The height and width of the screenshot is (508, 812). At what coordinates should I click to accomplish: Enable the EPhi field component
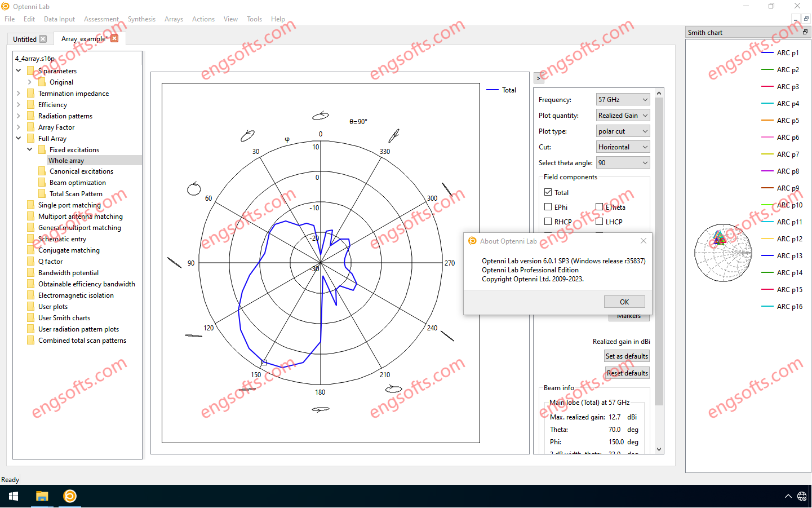point(548,207)
